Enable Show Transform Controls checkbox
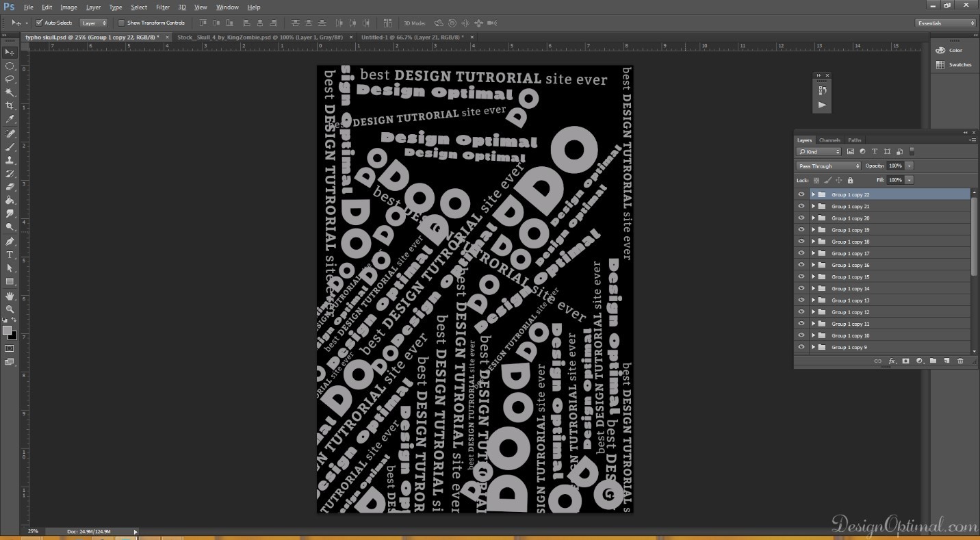The height and width of the screenshot is (540, 980). pos(121,23)
